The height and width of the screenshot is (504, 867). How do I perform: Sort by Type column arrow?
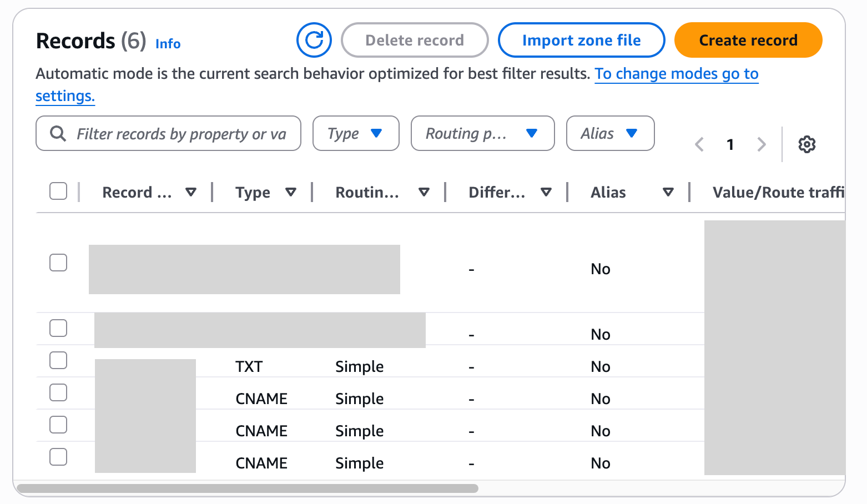290,192
